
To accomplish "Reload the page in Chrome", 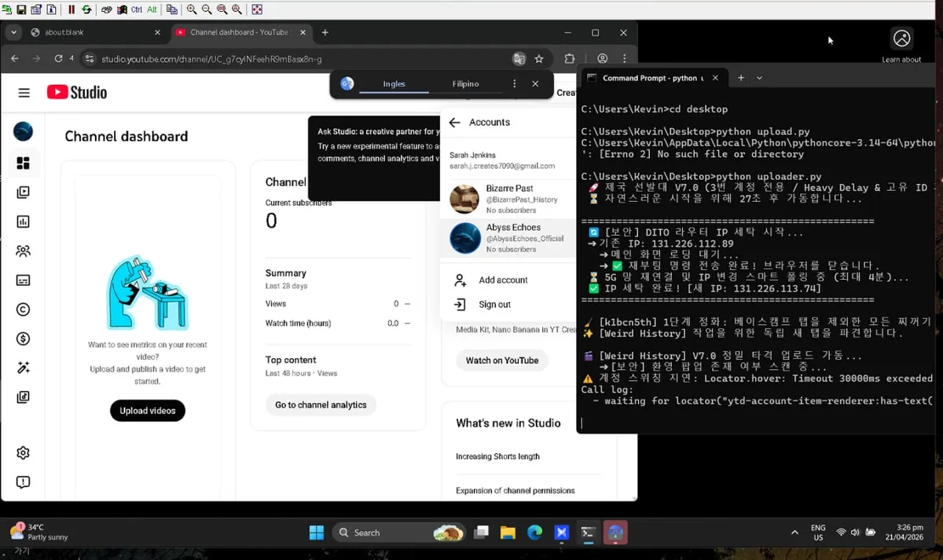I will click(x=58, y=59).
